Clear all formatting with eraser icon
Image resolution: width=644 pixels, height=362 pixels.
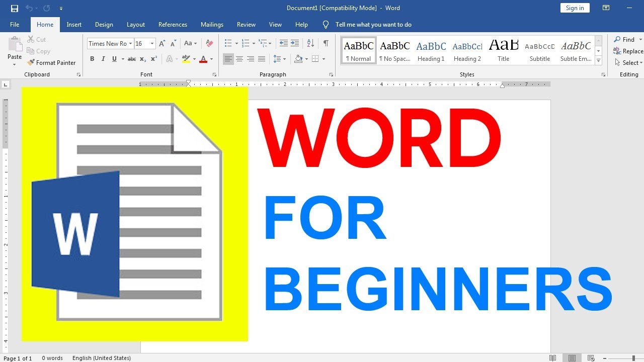210,44
